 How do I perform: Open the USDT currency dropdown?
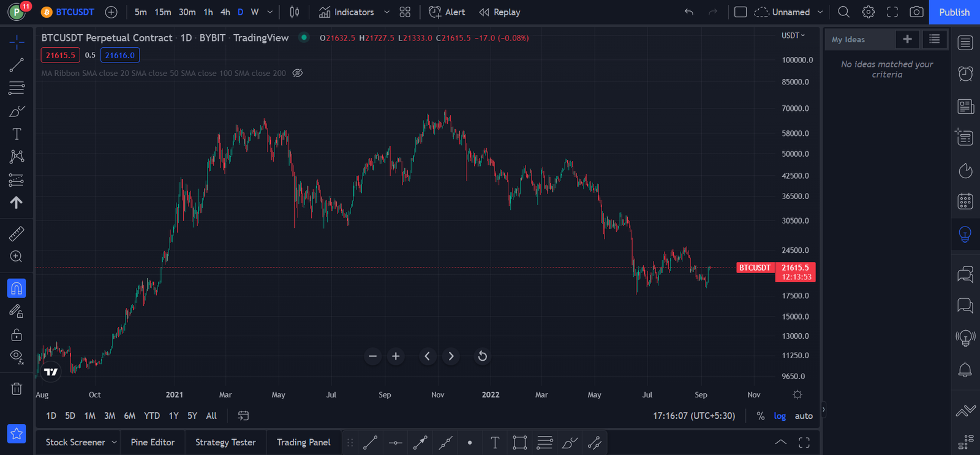tap(793, 36)
